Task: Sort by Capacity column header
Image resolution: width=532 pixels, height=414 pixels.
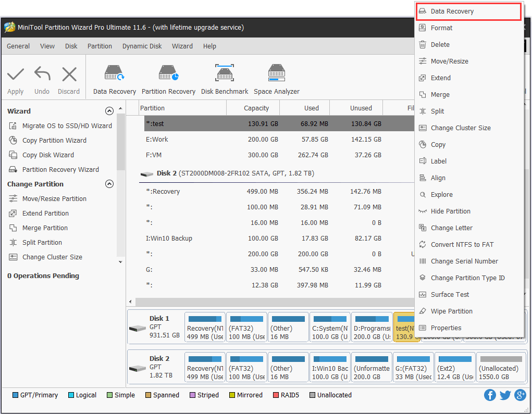Action: (253, 108)
